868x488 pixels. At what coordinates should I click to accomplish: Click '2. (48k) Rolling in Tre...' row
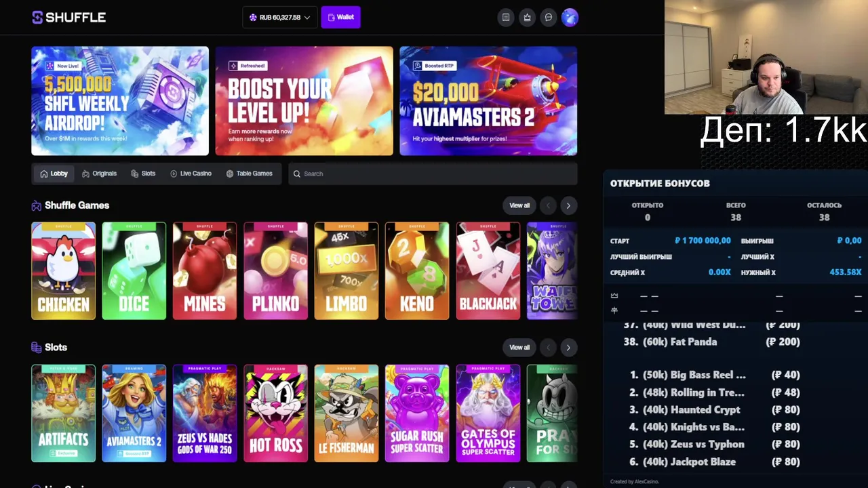coord(715,392)
